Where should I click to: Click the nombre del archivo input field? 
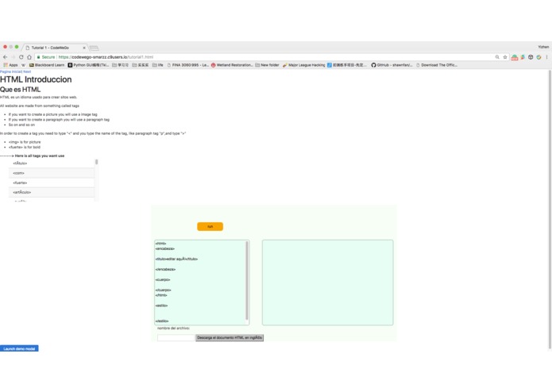point(176,338)
